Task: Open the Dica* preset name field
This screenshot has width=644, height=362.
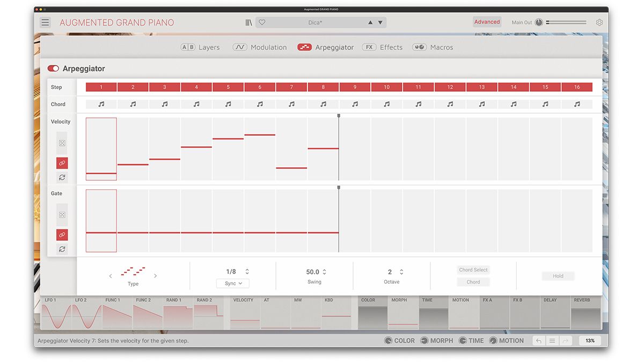Action: (x=314, y=23)
